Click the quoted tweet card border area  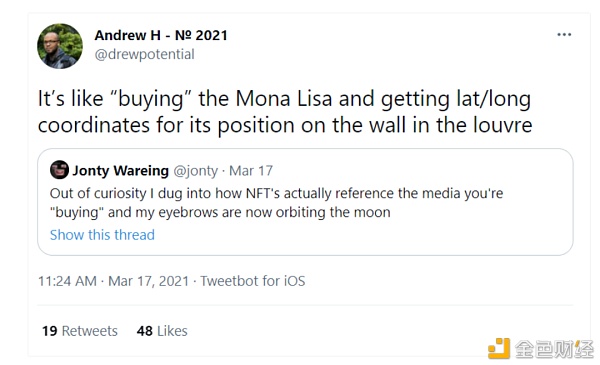305,202
